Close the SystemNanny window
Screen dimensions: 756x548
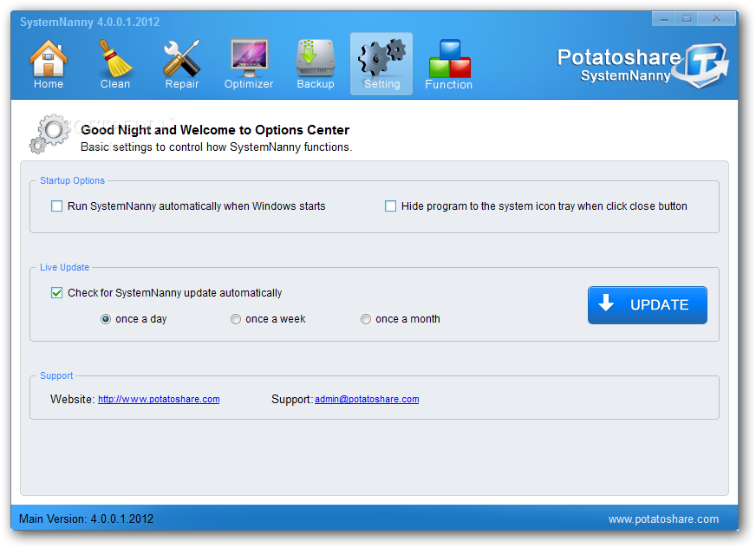[x=716, y=19]
